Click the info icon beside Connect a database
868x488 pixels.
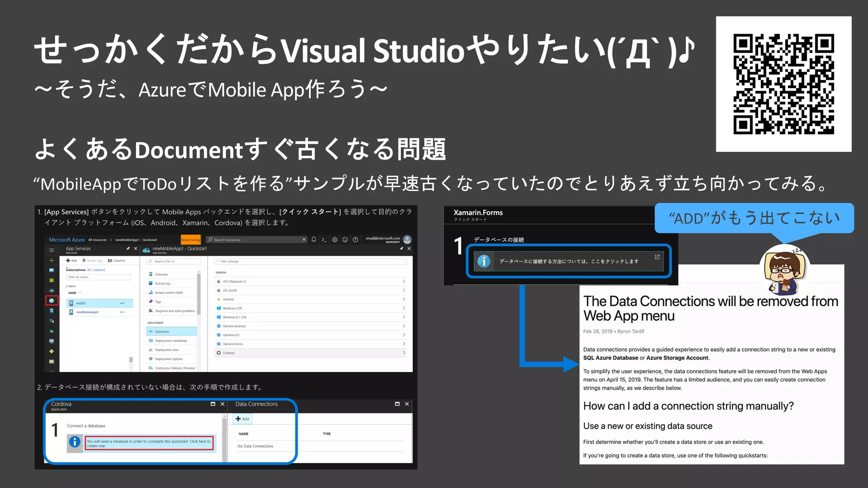click(x=75, y=442)
